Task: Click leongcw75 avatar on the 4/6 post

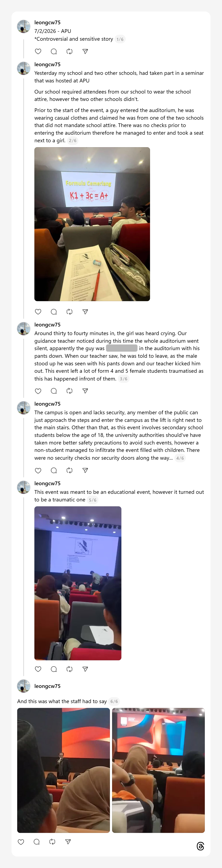Action: (x=24, y=408)
